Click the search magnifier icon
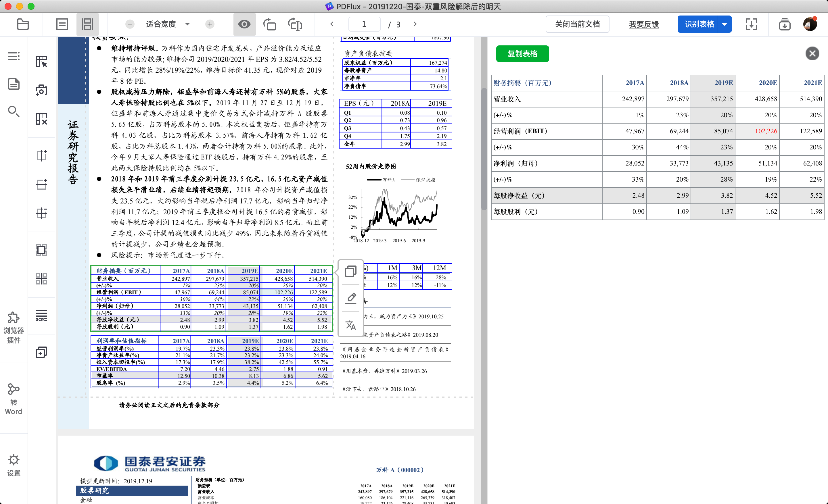The height and width of the screenshot is (504, 828). (14, 111)
